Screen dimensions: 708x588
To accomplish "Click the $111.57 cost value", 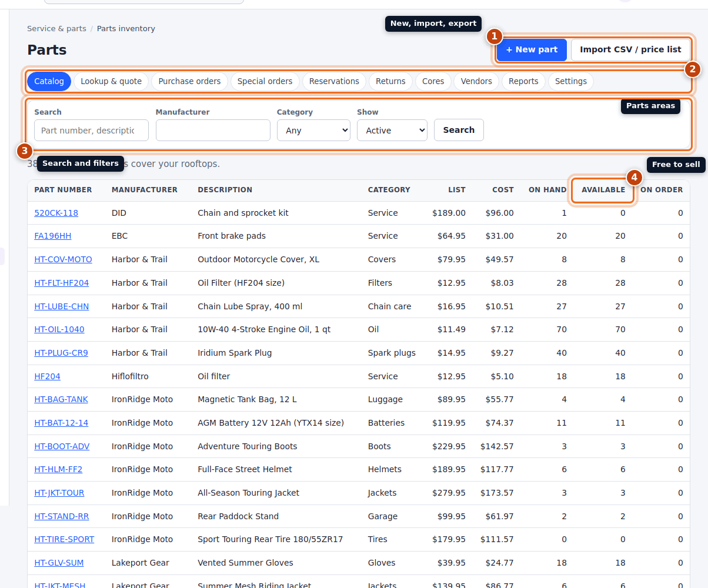I will (x=497, y=539).
